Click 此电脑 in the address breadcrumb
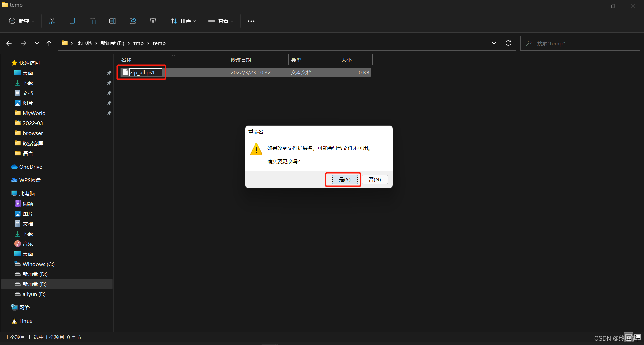The image size is (644, 345). pos(84,43)
